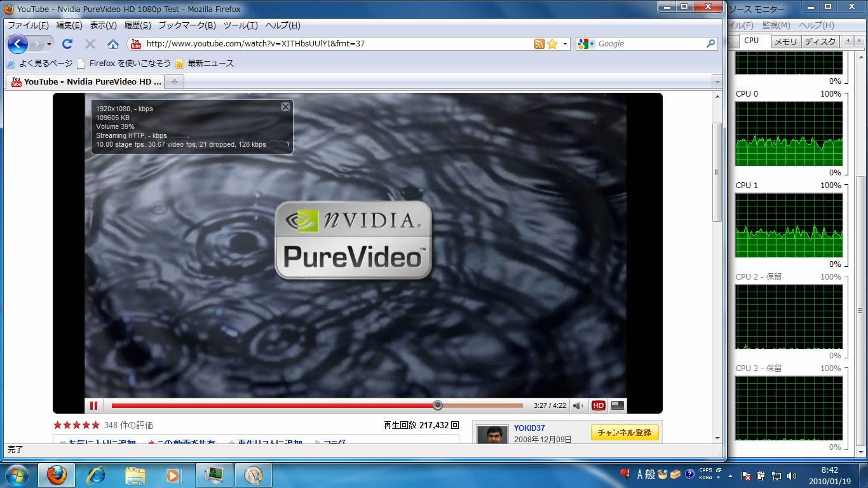Viewport: 868px width, 488px height.
Task: Click the Firefox taskbar button
Action: point(57,475)
